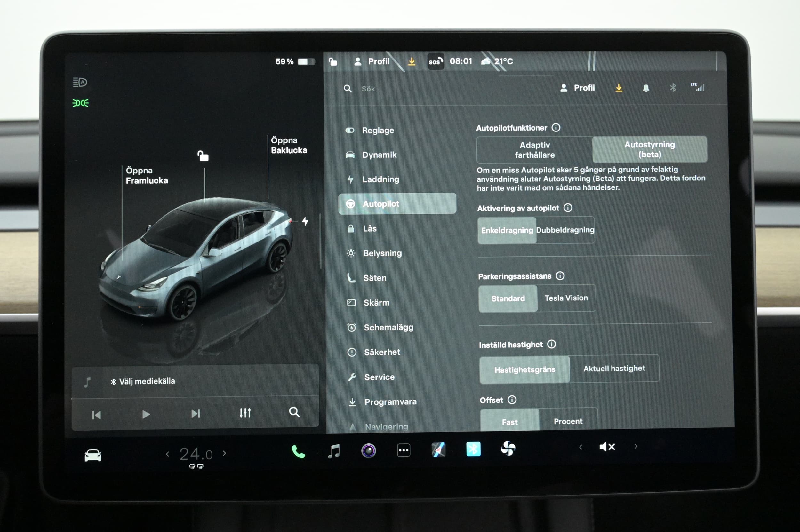The width and height of the screenshot is (800, 532).
Task: Raise volume with right chevron
Action: (x=636, y=446)
